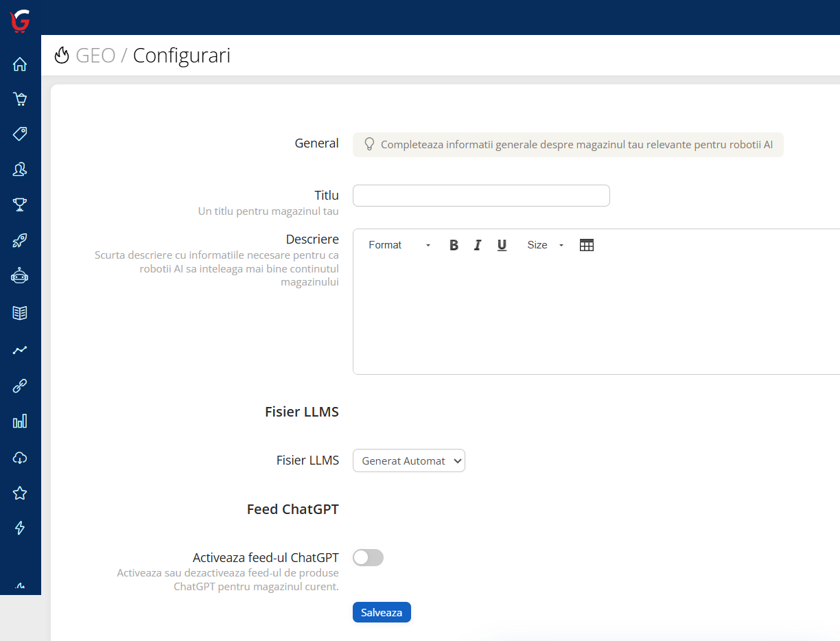
Task: Open the cloud download icon
Action: click(x=20, y=458)
